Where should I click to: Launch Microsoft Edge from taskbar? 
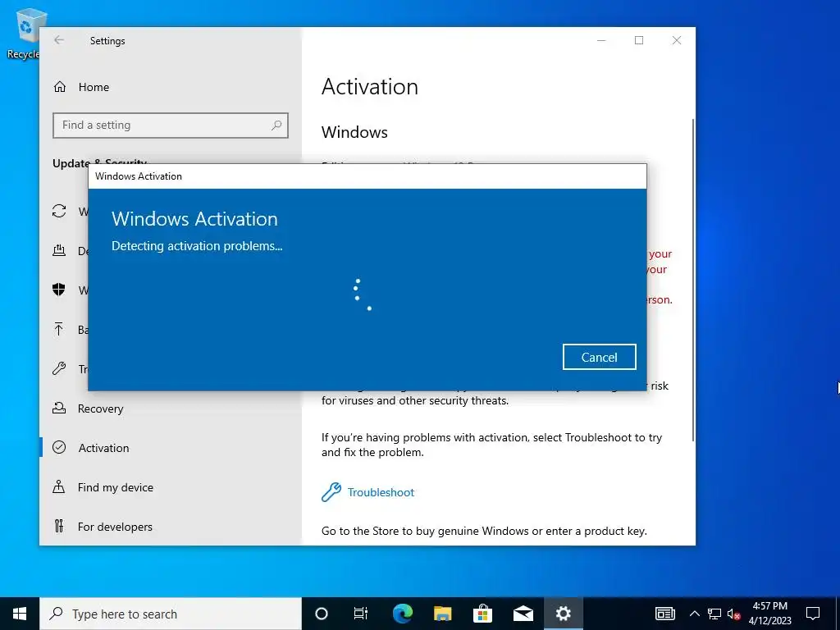point(402,614)
